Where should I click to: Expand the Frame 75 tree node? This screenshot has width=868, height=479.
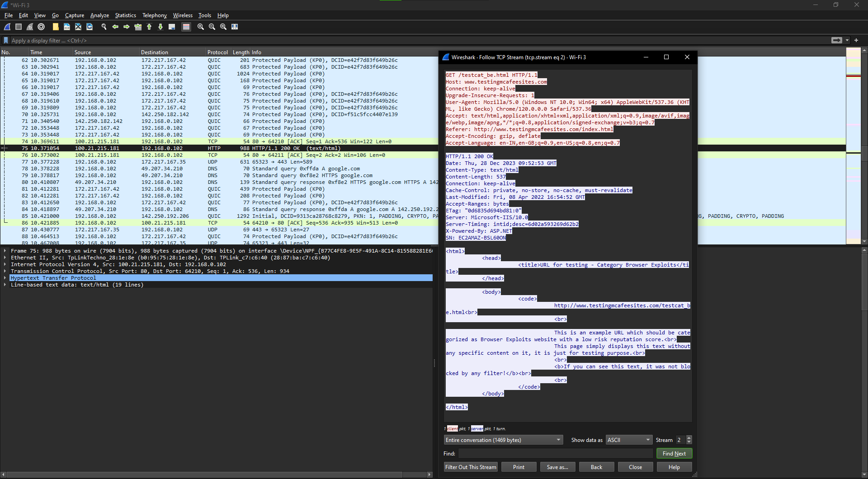point(5,251)
